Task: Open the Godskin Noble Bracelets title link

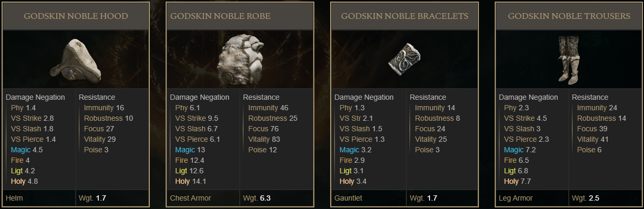Action: [405, 16]
